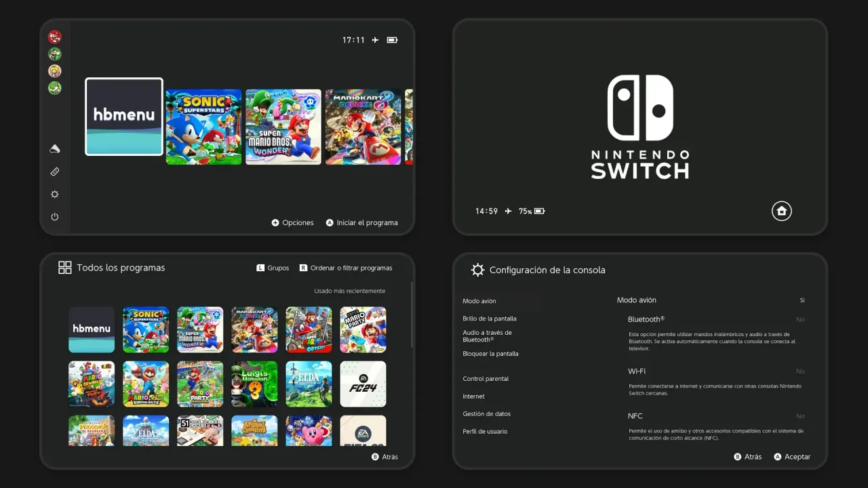Open the Ordenar o filtrar programas options

pos(346,268)
